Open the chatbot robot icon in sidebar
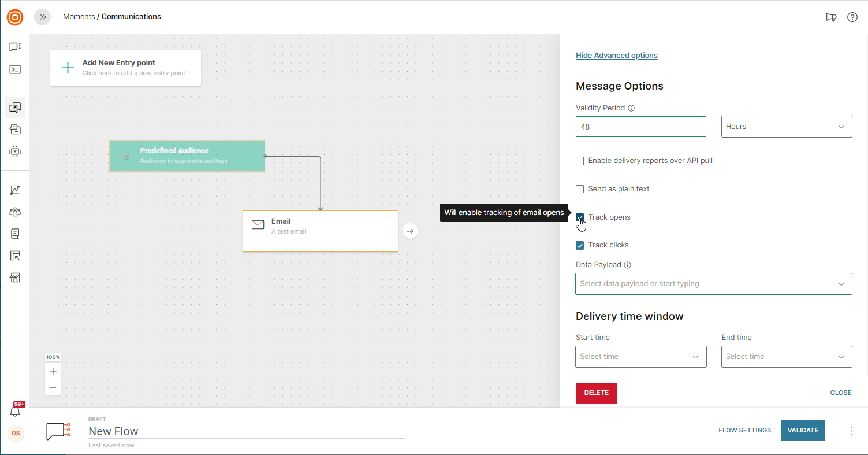This screenshot has height=455, width=868. [x=15, y=151]
